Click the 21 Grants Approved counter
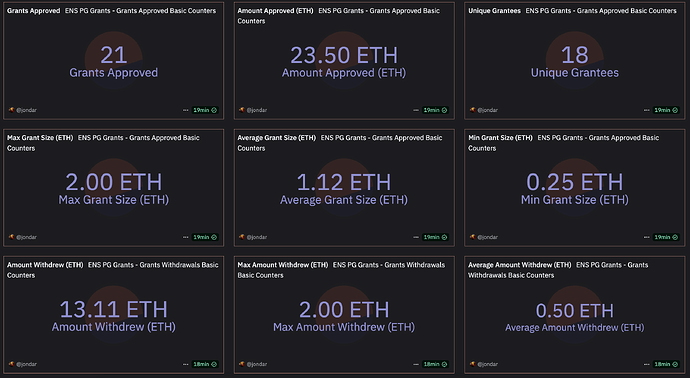Viewport: 690px width, 378px height. 114,55
